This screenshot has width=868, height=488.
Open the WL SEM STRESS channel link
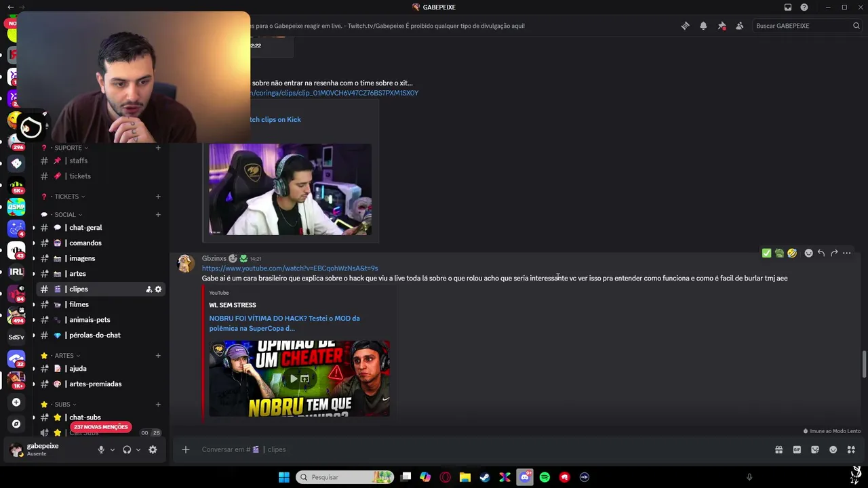233,305
